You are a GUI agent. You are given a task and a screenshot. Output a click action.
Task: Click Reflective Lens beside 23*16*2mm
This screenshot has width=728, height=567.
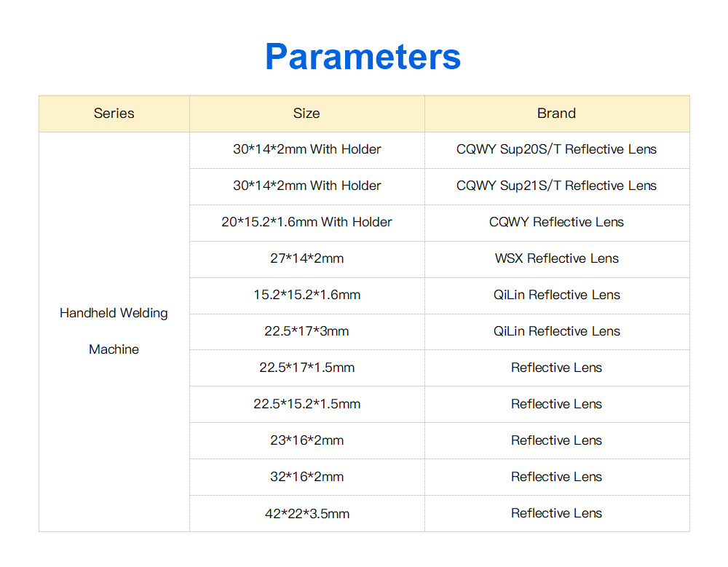click(x=557, y=440)
